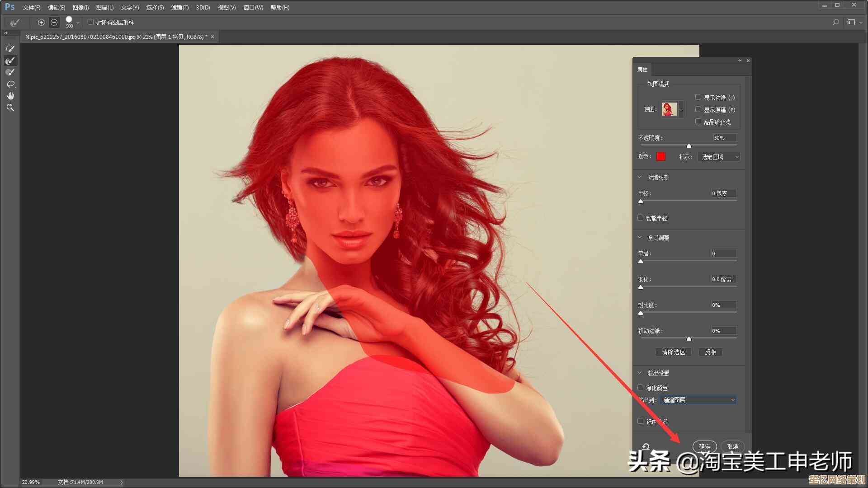This screenshot has height=488, width=868.
Task: Click the 清除选区 button
Action: [673, 352]
